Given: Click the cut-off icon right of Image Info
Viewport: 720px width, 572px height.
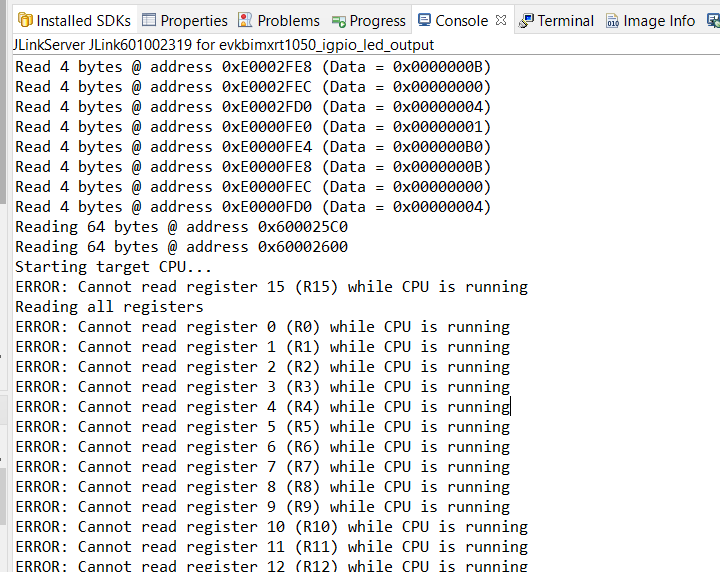Looking at the screenshot, I should pos(712,20).
